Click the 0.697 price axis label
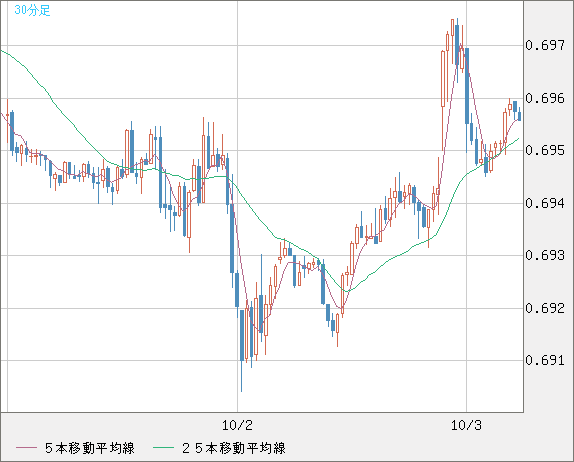The image size is (574, 462). 545,45
